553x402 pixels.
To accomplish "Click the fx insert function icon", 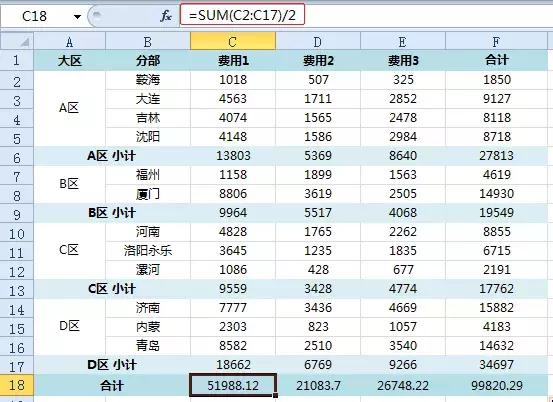I will tap(165, 16).
